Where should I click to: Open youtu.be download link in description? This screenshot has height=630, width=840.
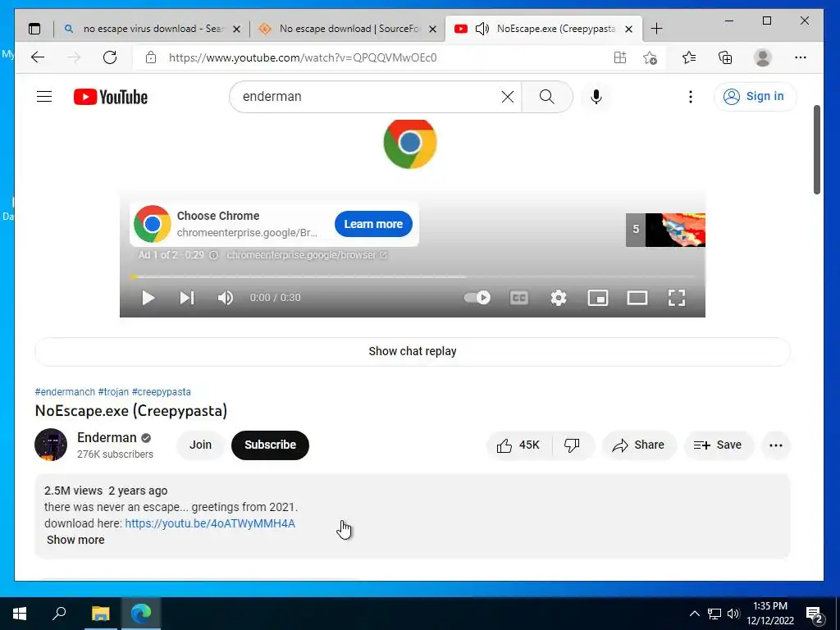[210, 523]
